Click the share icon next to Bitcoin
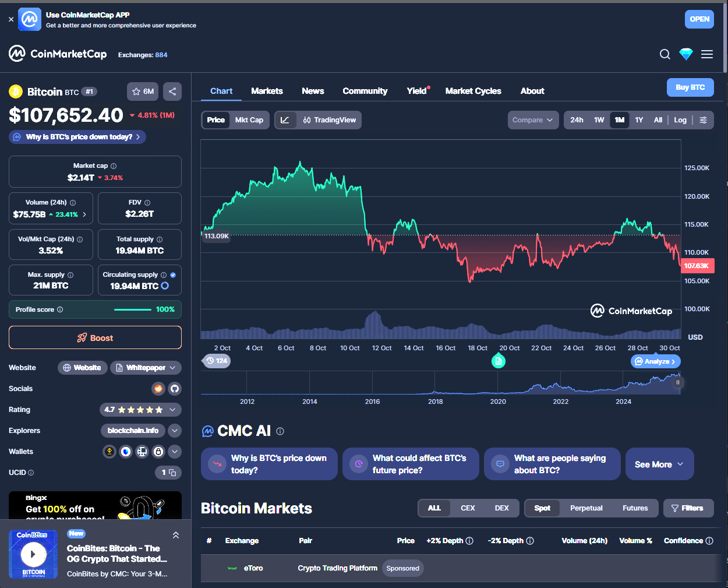 tap(172, 91)
